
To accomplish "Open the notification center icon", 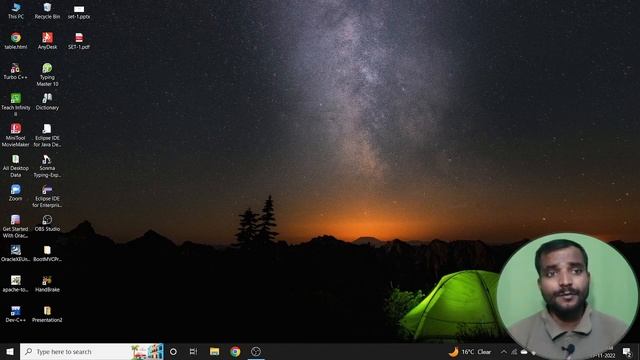I will click(627, 351).
